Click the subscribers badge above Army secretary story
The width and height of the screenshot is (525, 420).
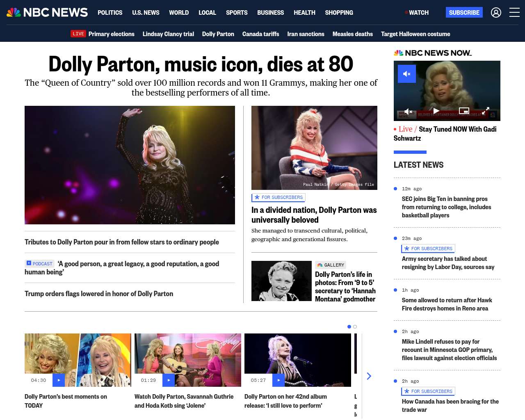click(x=428, y=249)
